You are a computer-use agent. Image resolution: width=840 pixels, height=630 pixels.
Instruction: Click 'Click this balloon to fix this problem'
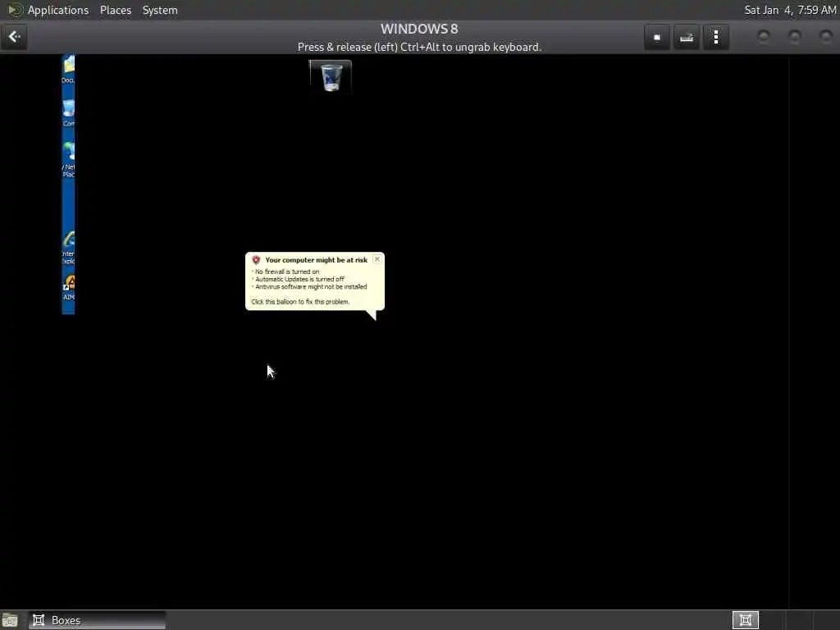(x=300, y=302)
